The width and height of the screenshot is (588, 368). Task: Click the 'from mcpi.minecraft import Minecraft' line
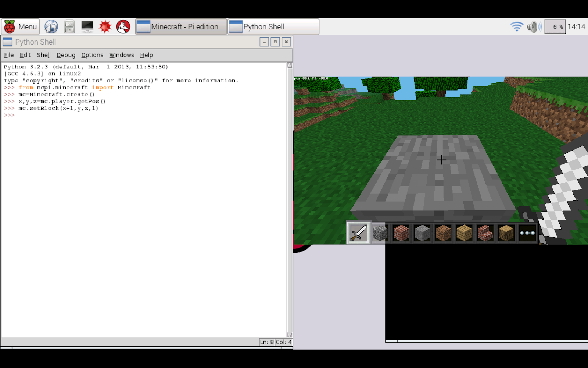coord(85,88)
